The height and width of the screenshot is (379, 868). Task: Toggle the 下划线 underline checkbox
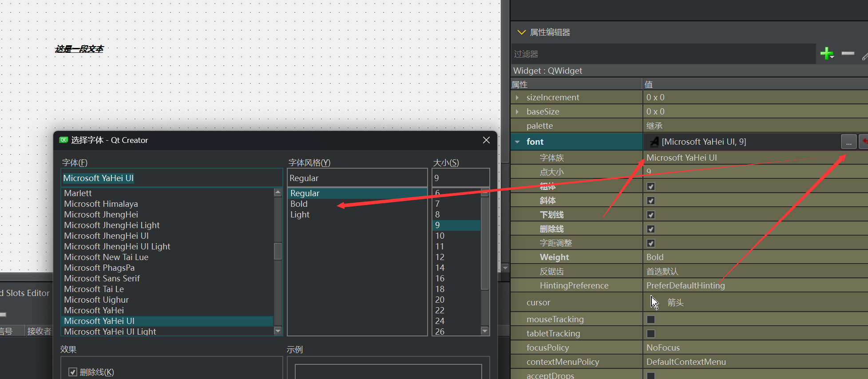point(651,215)
